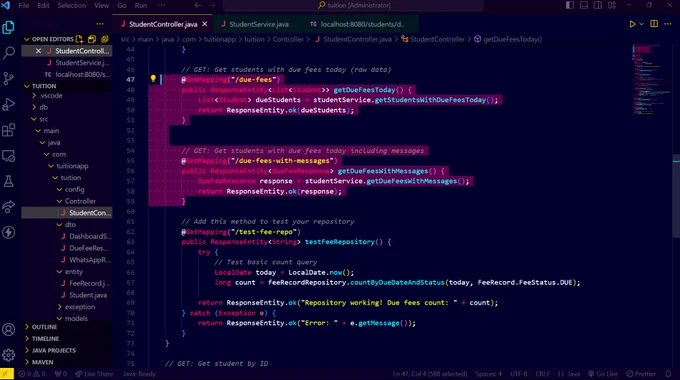Expand the .vscode folder
This screenshot has width=680, height=380.
pyautogui.click(x=51, y=95)
